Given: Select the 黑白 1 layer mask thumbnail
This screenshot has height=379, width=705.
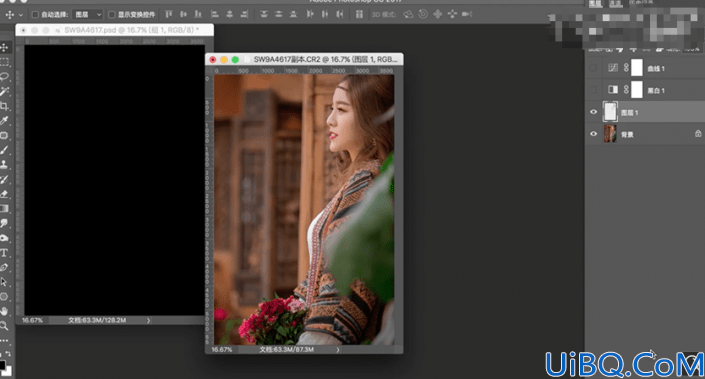Looking at the screenshot, I should [637, 90].
